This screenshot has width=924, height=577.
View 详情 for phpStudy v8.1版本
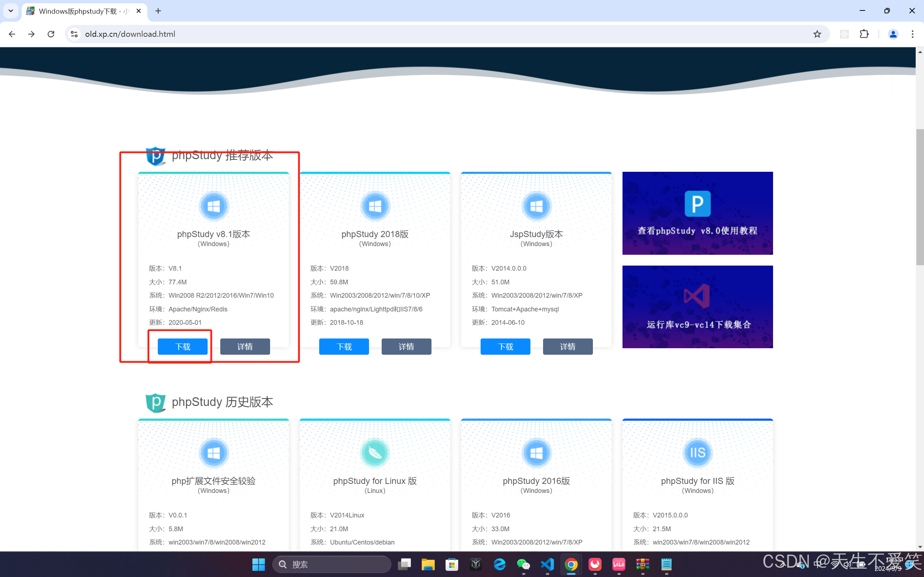click(245, 346)
